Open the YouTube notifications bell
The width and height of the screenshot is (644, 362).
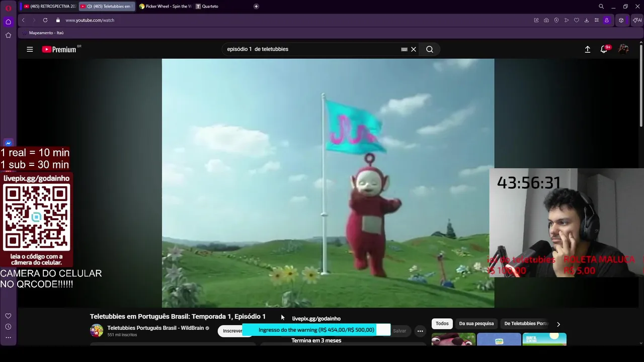[604, 49]
